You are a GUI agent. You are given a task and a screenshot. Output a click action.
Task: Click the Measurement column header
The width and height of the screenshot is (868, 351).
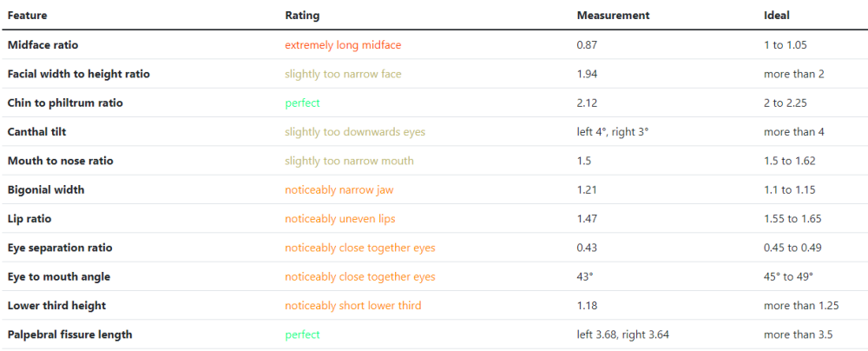pos(613,16)
